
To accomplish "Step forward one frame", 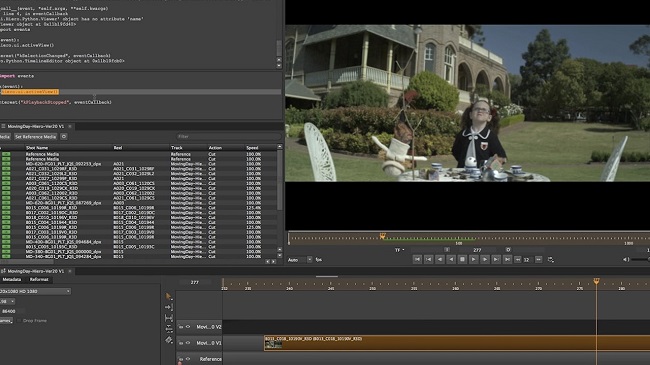I will click(x=485, y=259).
